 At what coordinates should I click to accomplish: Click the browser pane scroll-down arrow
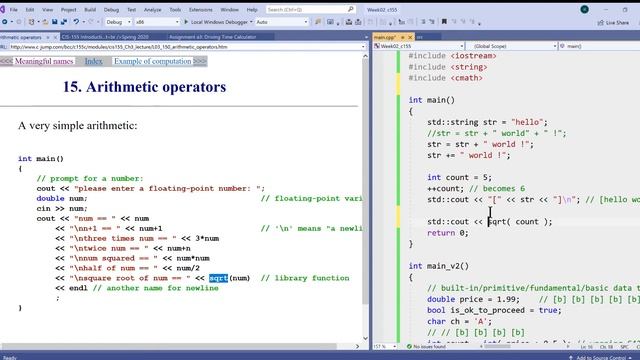(365, 338)
